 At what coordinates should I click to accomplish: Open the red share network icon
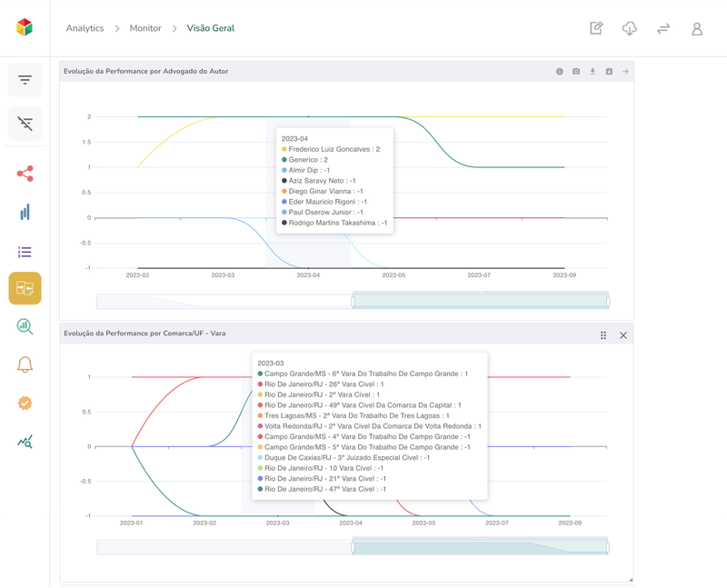tap(25, 174)
